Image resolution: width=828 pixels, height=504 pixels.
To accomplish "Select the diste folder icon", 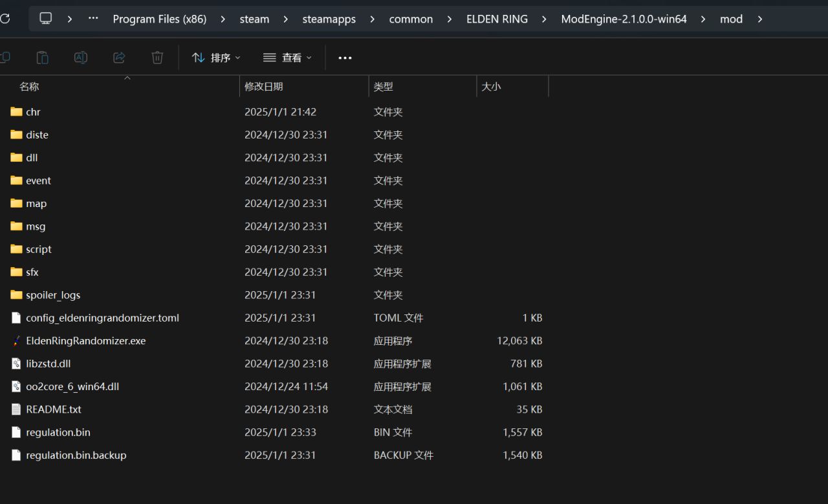I will click(x=16, y=135).
